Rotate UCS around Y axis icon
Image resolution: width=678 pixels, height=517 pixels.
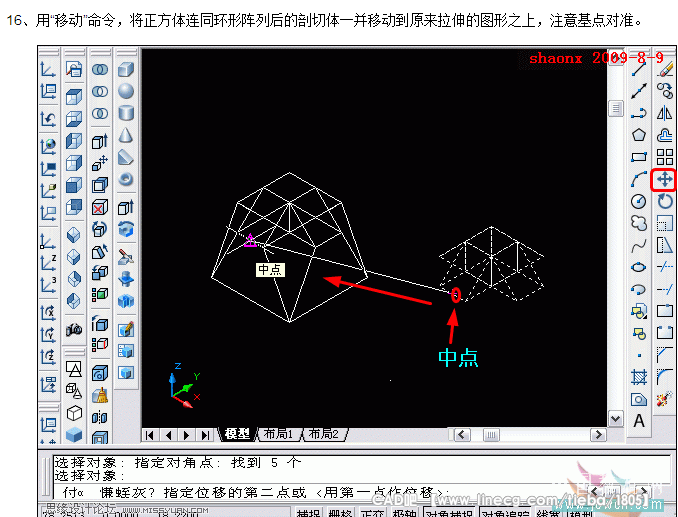click(48, 334)
